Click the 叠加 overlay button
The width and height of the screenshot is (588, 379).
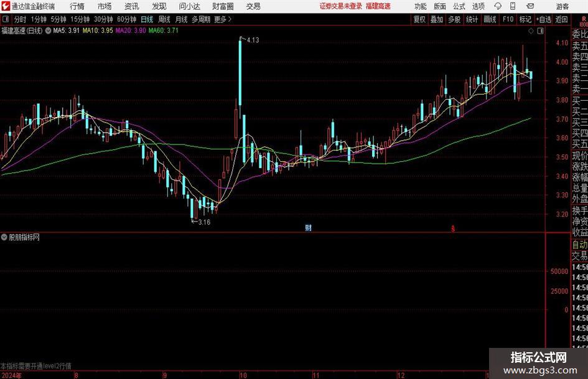437,19
